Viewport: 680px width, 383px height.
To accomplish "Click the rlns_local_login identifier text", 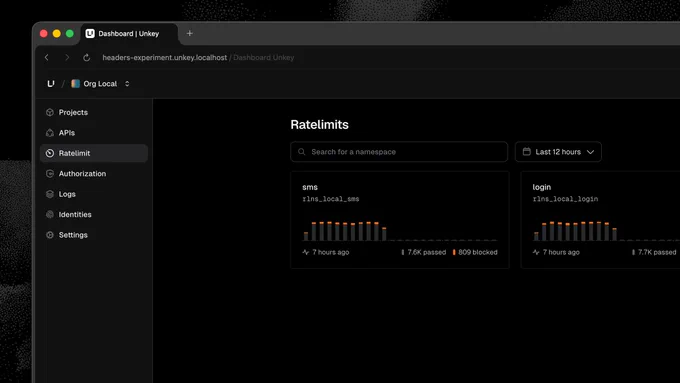I will 566,199.
